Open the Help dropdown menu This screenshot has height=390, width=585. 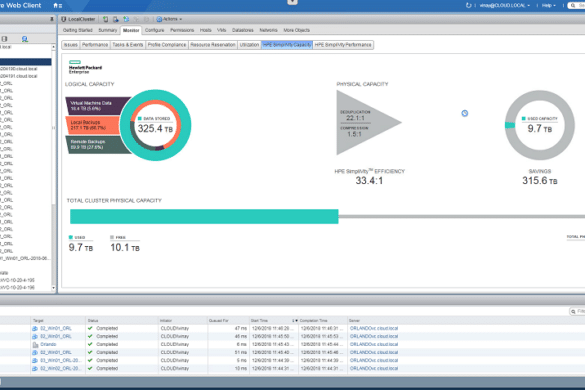(x=548, y=6)
